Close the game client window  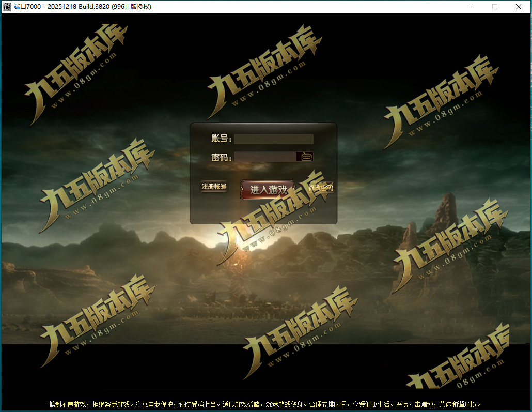[519, 7]
